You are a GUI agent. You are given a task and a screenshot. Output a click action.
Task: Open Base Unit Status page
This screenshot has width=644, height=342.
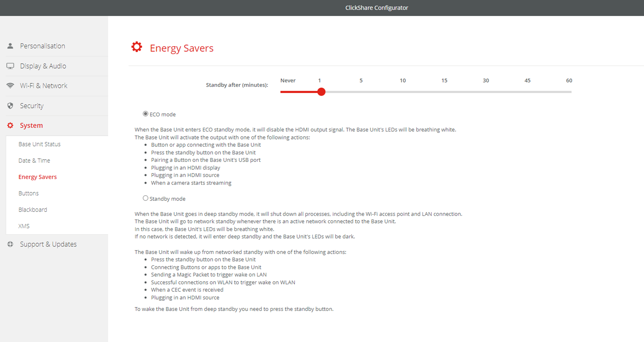click(40, 144)
